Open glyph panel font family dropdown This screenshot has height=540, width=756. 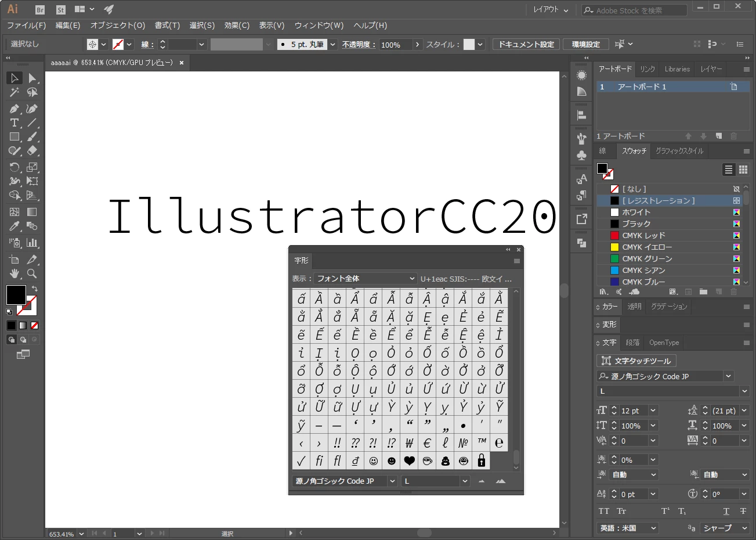[345, 481]
